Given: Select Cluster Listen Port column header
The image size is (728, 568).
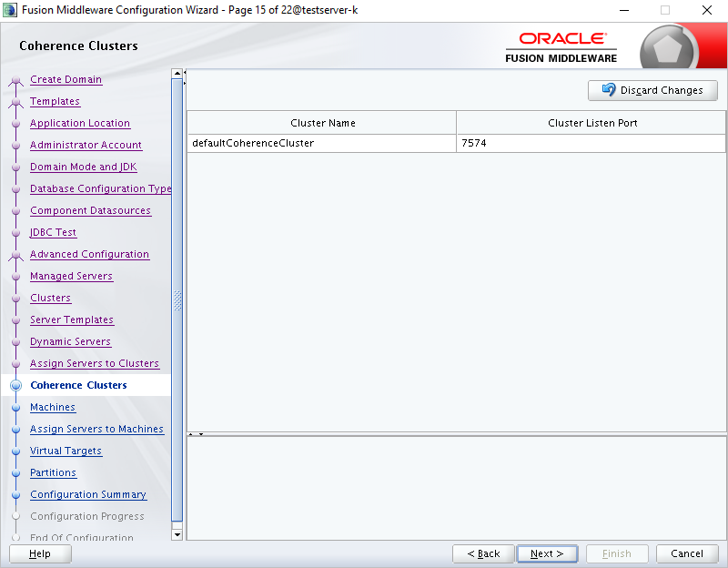Looking at the screenshot, I should pyautogui.click(x=591, y=123).
